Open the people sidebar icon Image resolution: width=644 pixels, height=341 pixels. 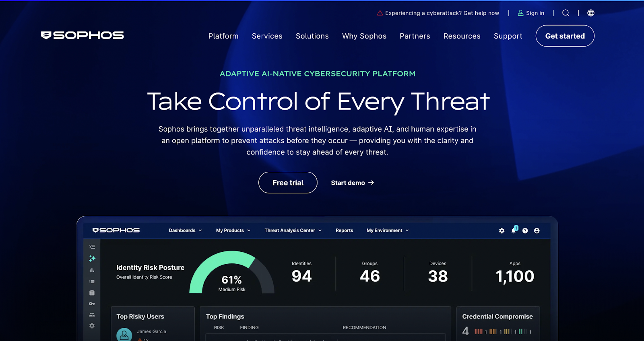(92, 314)
